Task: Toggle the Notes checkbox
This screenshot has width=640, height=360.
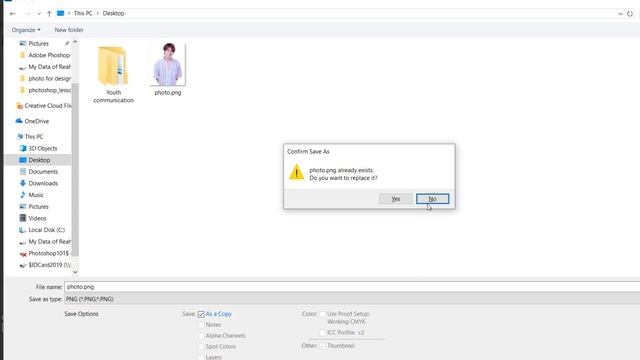Action: 201,325
